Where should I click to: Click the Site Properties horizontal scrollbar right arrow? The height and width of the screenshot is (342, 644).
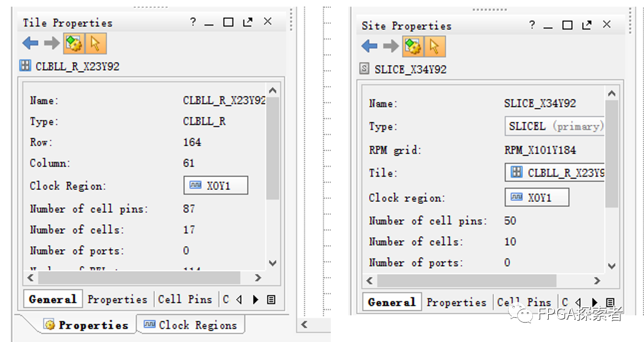[597, 281]
